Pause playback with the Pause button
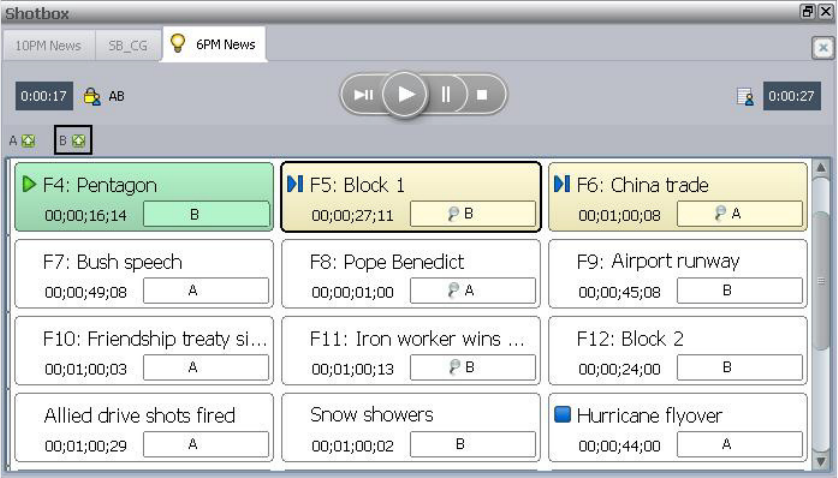The height and width of the screenshot is (478, 838). pos(446,95)
